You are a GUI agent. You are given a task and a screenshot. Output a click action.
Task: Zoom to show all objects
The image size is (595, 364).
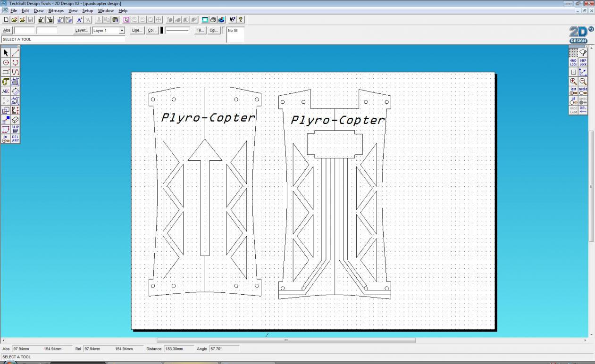pos(573,100)
